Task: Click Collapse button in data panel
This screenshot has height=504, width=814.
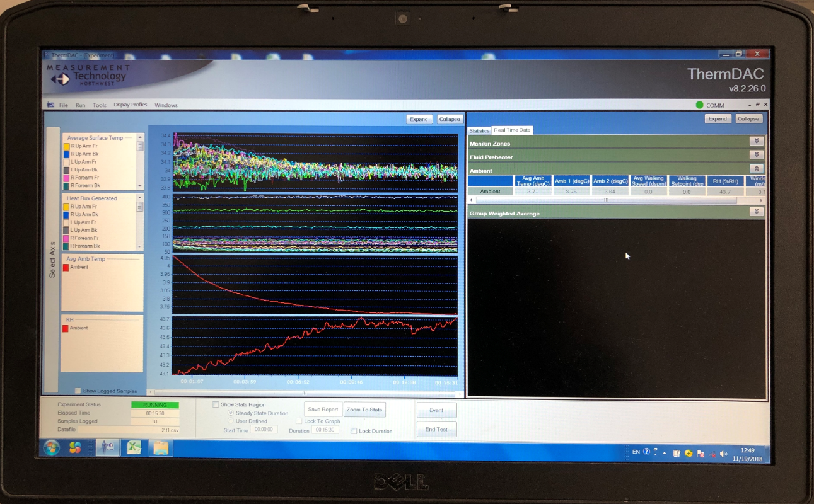Action: point(748,118)
